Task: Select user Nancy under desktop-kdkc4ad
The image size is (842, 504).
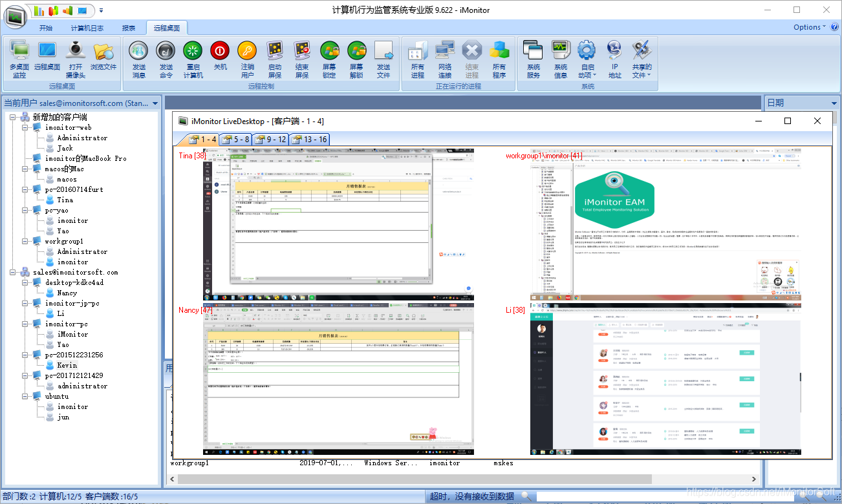Action: pos(67,293)
